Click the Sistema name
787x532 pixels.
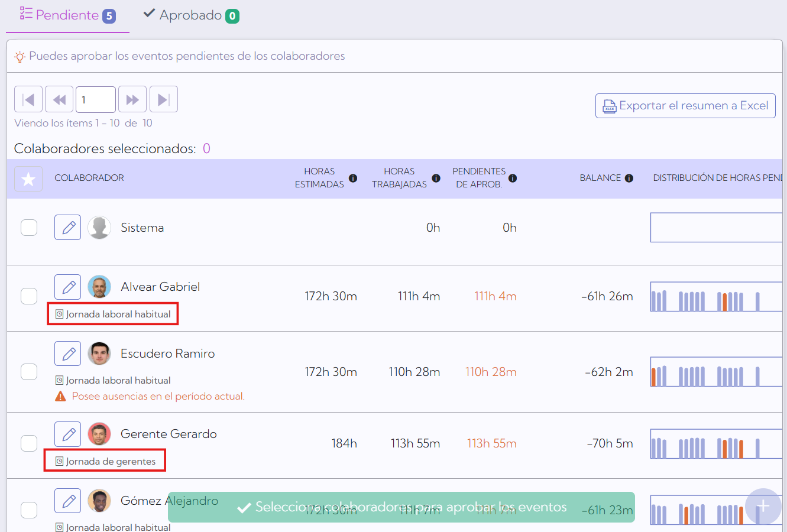click(142, 228)
